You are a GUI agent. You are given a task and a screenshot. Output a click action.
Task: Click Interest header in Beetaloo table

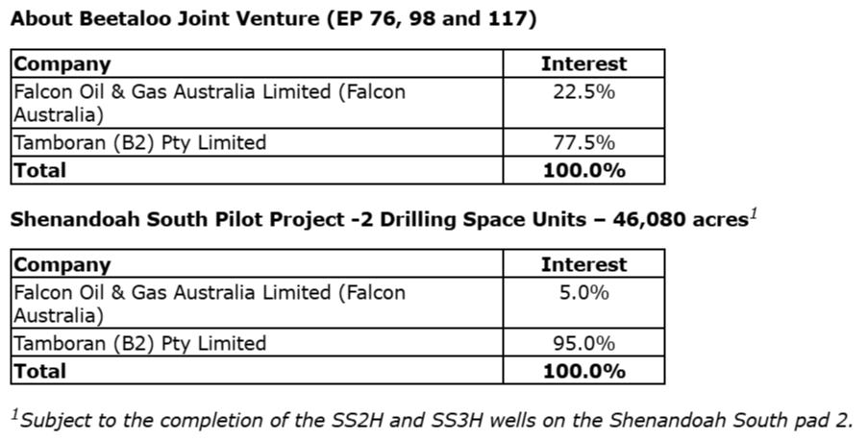583,64
